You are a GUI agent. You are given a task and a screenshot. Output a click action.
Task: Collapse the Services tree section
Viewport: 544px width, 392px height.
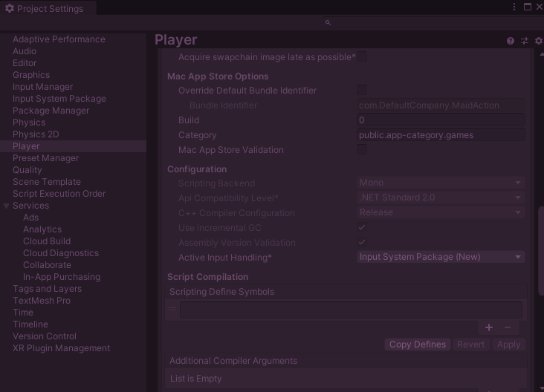pos(7,206)
